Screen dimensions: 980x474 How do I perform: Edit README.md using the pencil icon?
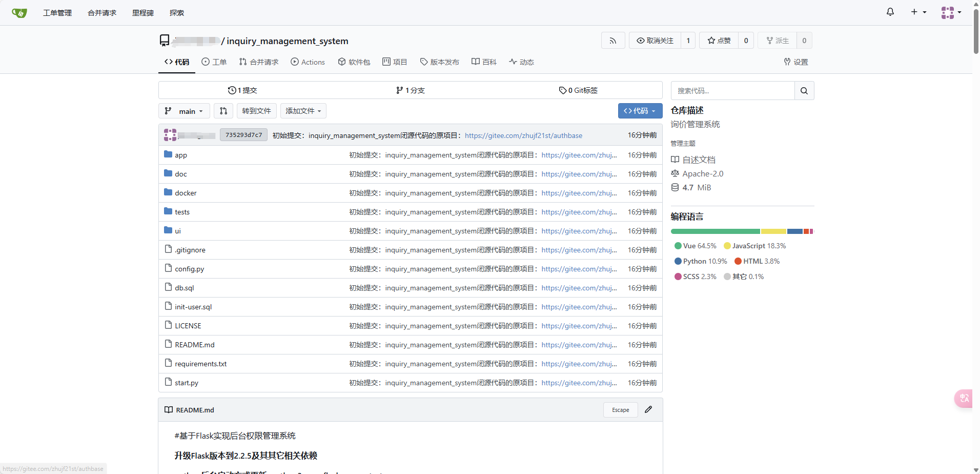(x=647, y=409)
